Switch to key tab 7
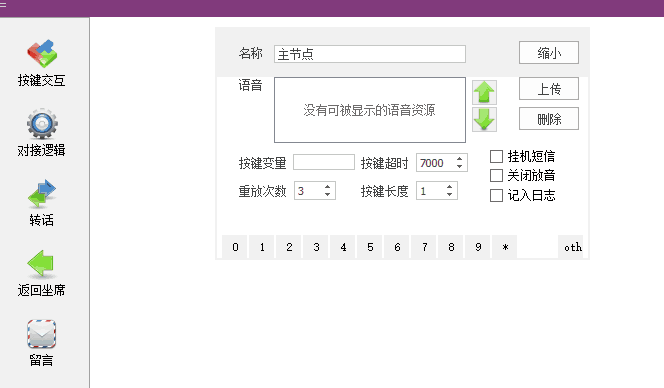 pyautogui.click(x=424, y=247)
